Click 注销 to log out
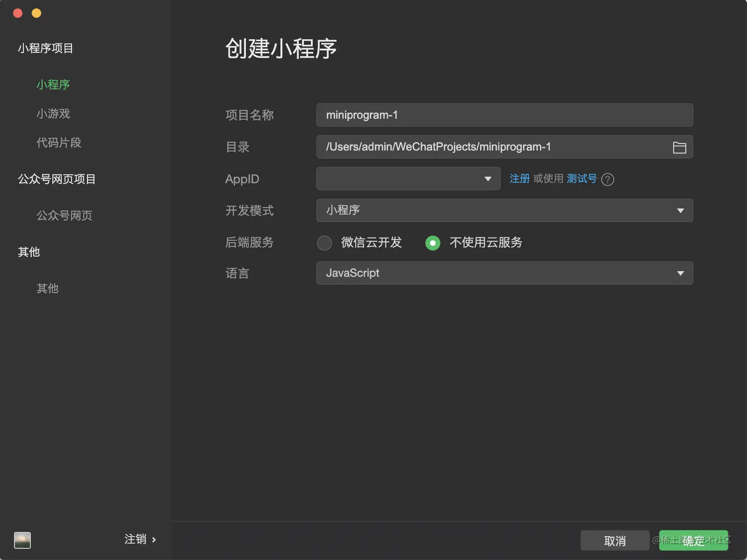This screenshot has width=747, height=560. point(140,539)
